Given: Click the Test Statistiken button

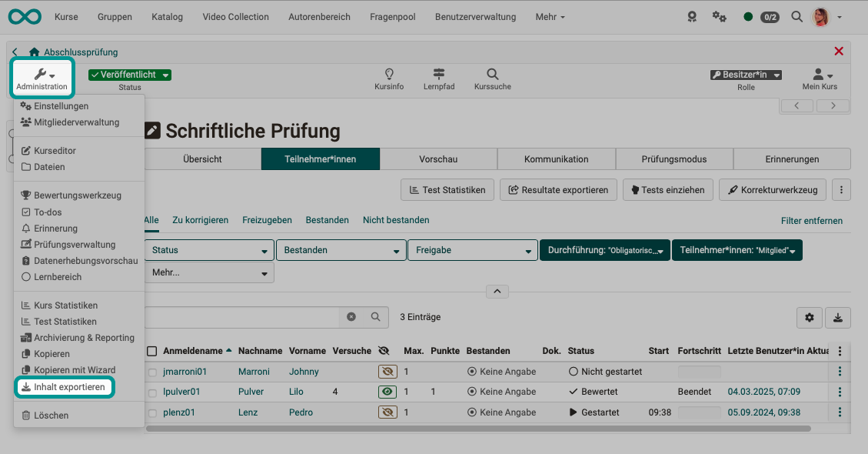Looking at the screenshot, I should pos(447,189).
